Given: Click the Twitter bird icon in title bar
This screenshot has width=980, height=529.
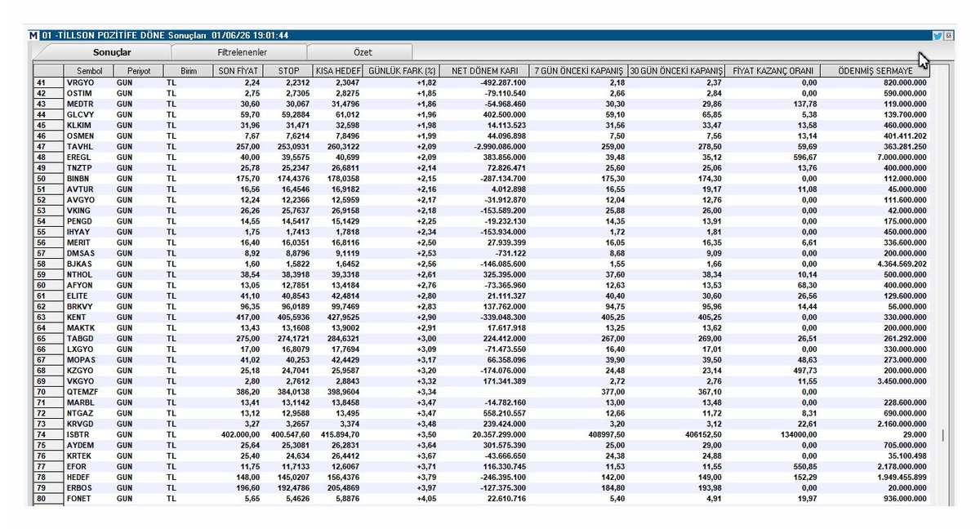Looking at the screenshot, I should tap(938, 36).
